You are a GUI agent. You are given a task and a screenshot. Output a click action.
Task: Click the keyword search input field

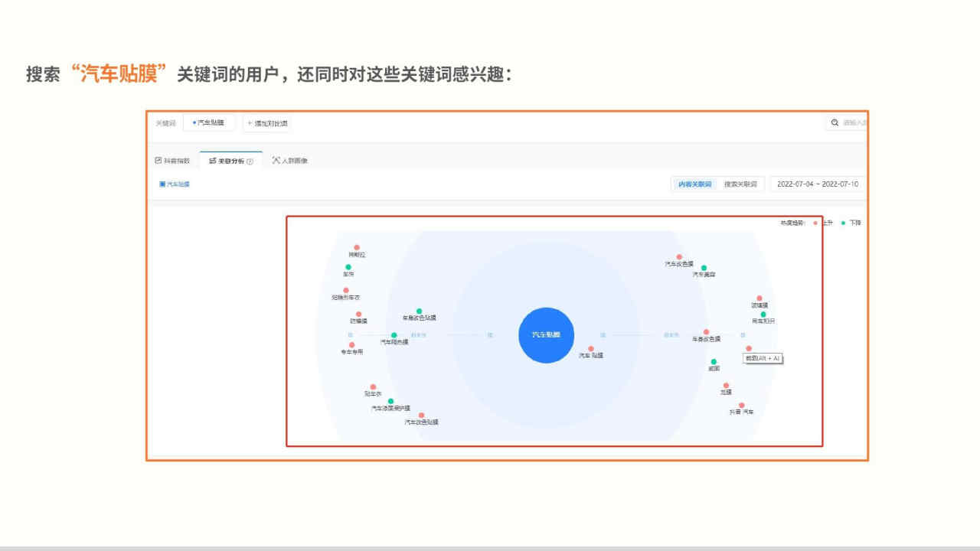847,122
